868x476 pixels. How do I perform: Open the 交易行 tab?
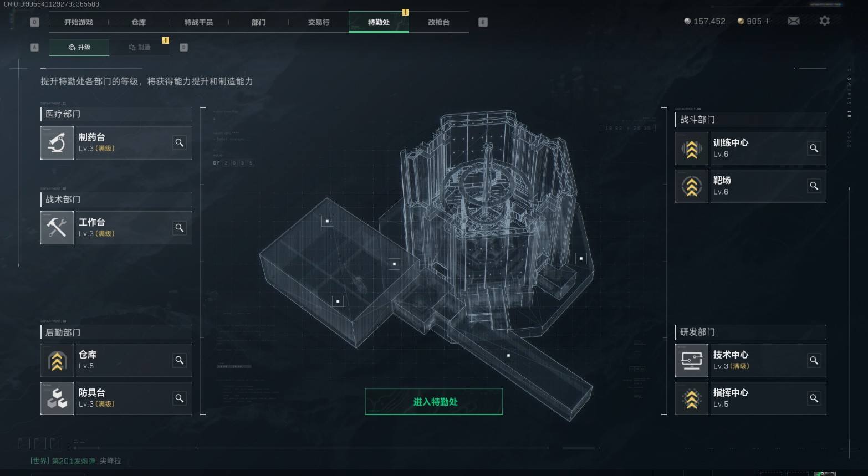[x=319, y=22]
